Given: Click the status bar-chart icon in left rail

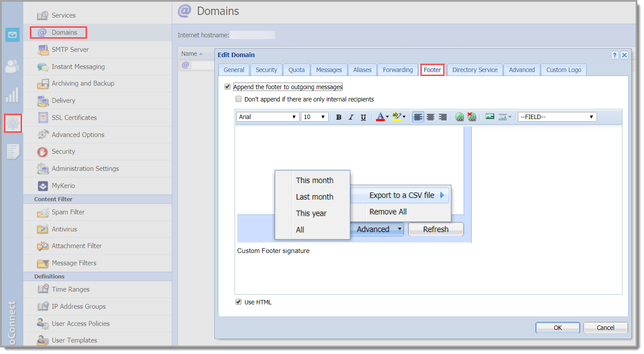Looking at the screenshot, I should point(12,95).
